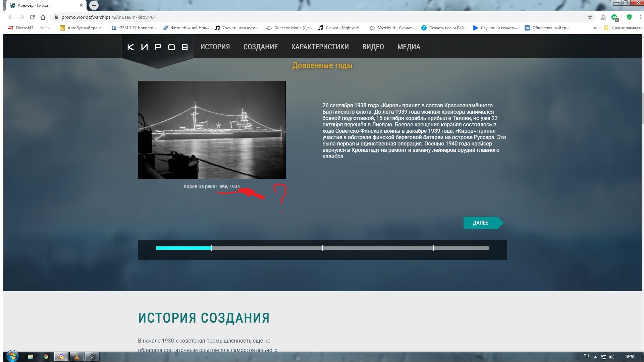644x362 pixels.
Task: Open File Explorer from taskbar
Action: (x=31, y=357)
